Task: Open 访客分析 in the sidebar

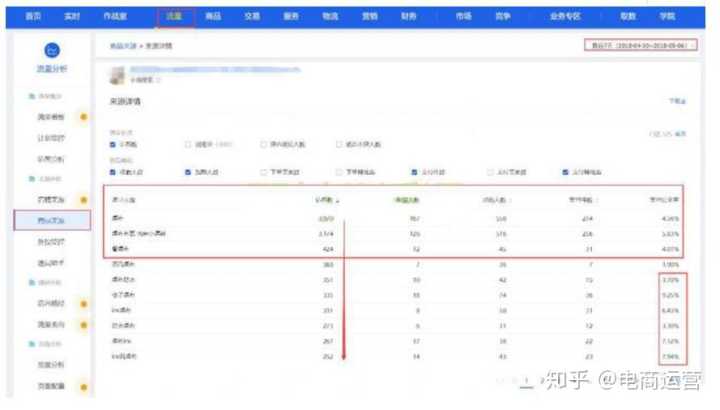Action: click(x=51, y=159)
